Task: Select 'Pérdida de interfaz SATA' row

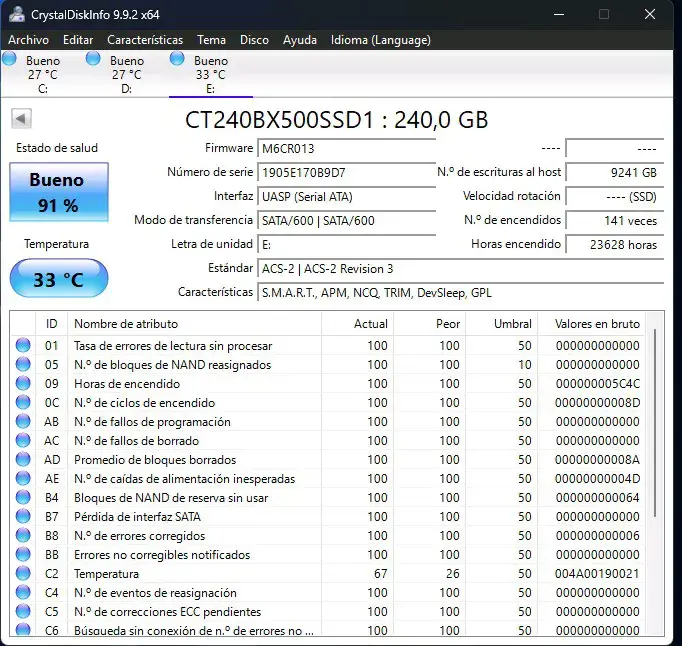Action: point(328,516)
